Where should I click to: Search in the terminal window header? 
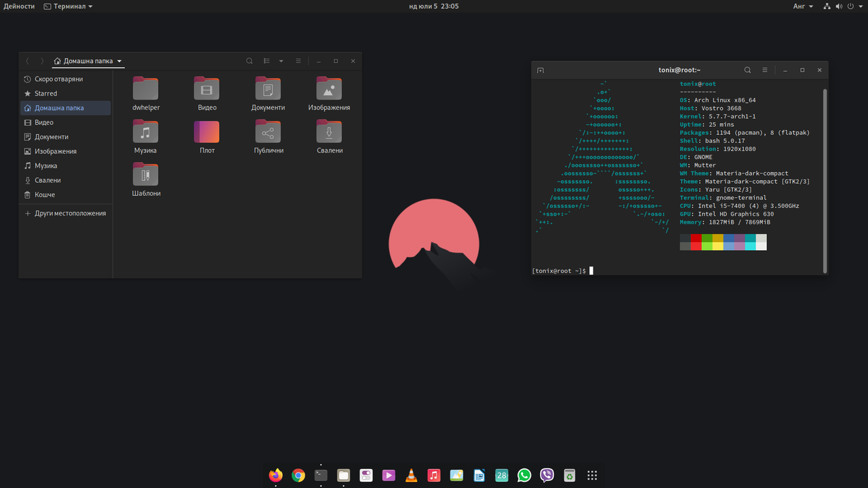(x=747, y=70)
